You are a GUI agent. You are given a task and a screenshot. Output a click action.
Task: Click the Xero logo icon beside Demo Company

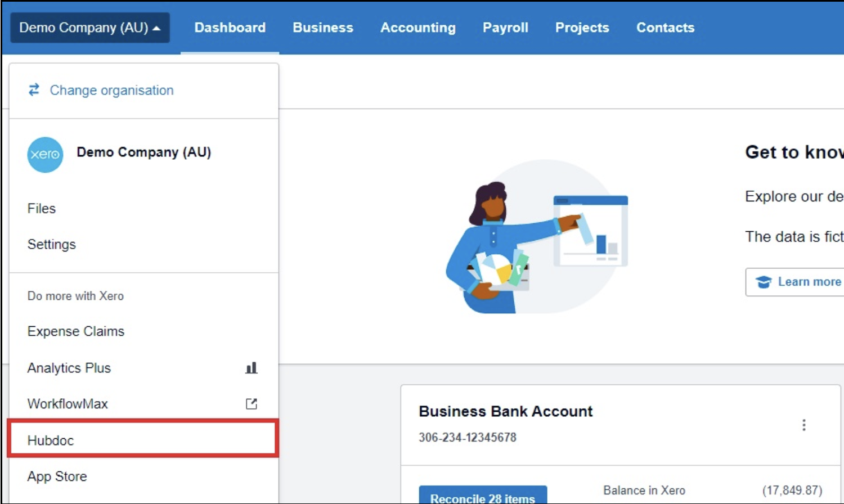pyautogui.click(x=45, y=155)
